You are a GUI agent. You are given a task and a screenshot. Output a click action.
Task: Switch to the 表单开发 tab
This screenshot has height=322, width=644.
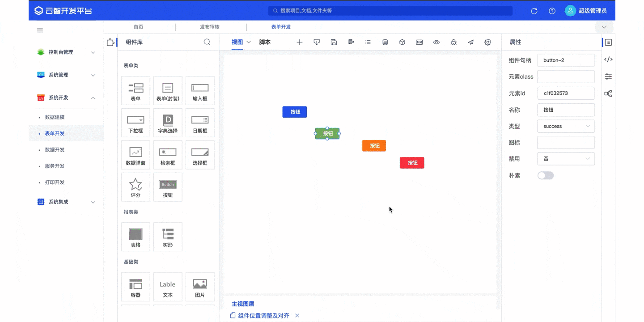[281, 27]
